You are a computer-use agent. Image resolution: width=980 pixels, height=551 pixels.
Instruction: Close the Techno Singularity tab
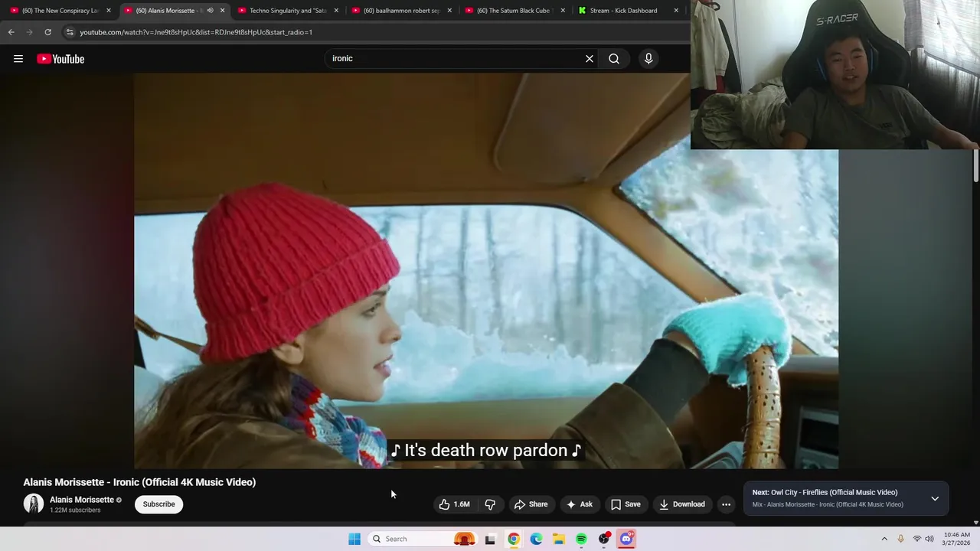[x=336, y=11]
